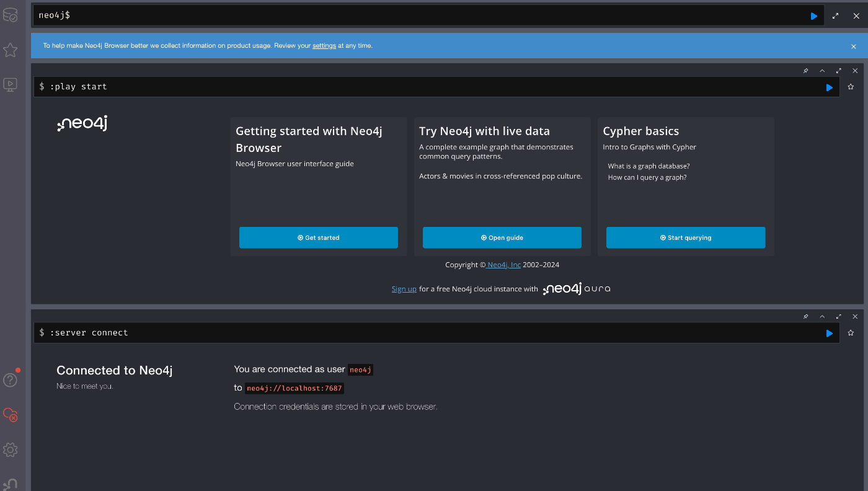Follow the Sign up link

(x=404, y=289)
